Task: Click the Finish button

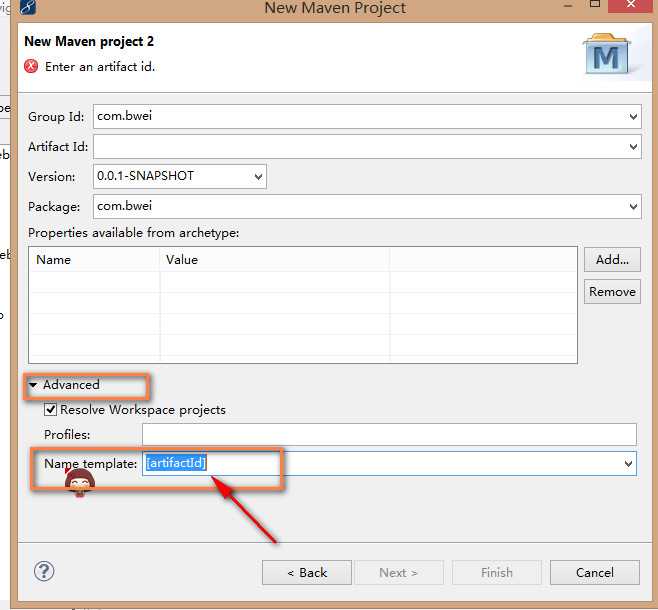Action: tap(497, 573)
